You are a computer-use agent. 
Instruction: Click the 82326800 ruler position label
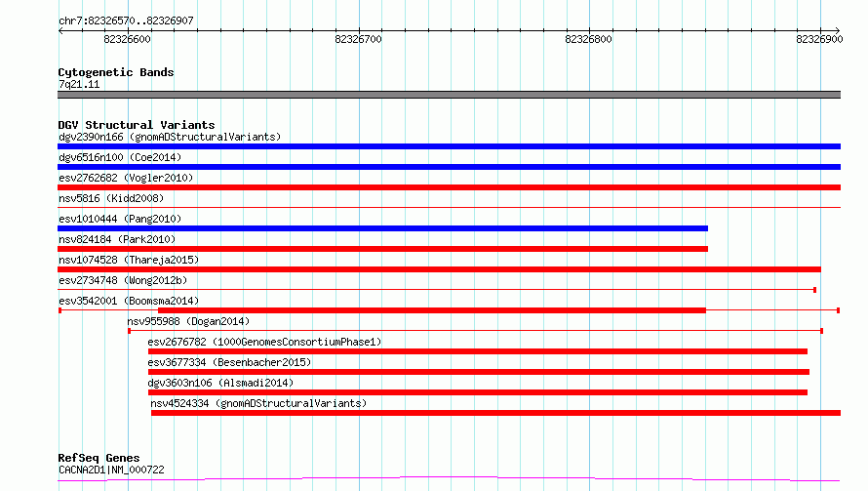coord(588,39)
